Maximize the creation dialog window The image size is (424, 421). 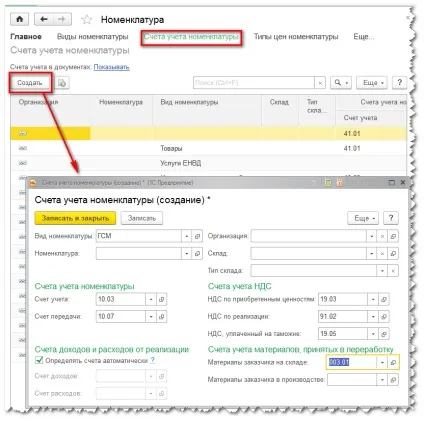392,183
